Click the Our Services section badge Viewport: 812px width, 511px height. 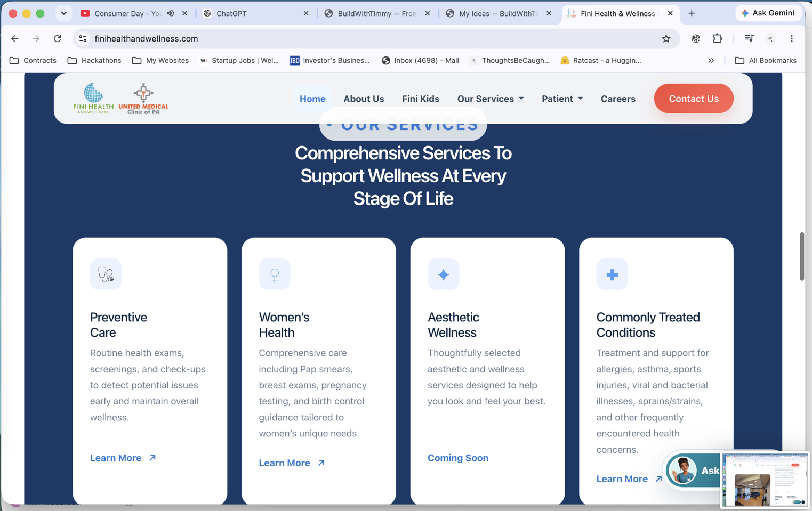403,125
